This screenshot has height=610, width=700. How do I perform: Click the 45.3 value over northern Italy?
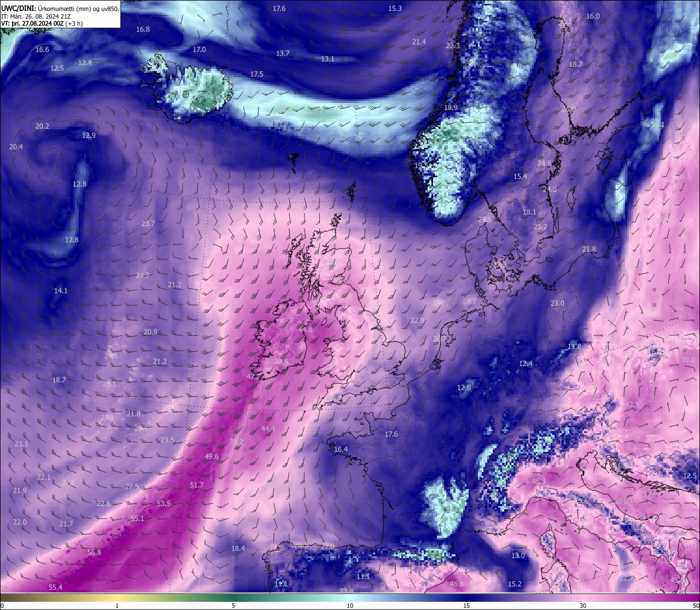click(539, 481)
